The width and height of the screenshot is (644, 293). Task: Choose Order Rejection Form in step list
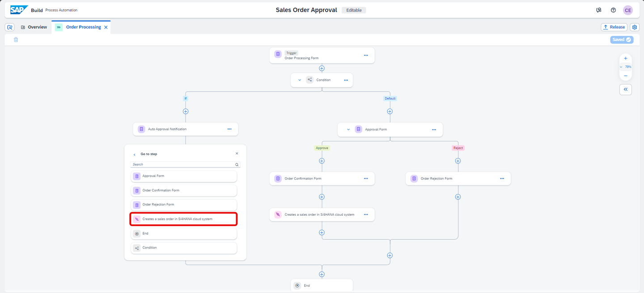[184, 205]
